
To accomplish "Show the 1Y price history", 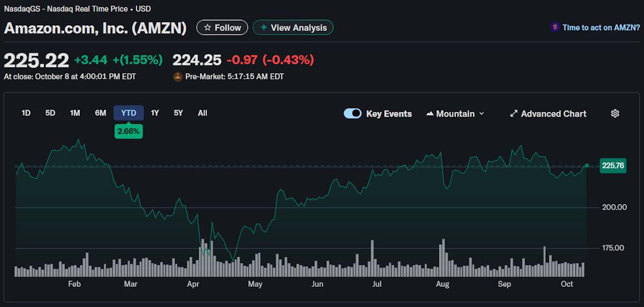I will [155, 113].
